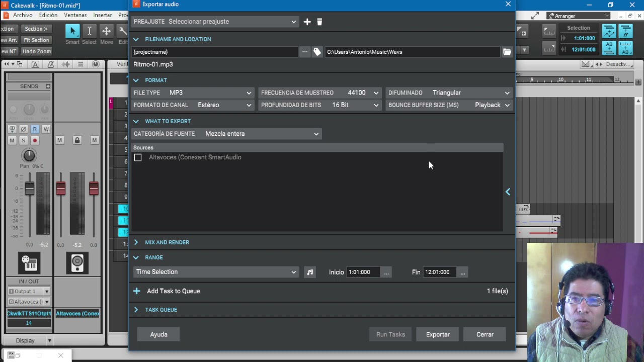Toggle the Mute button on MIDI strip

[12, 140]
